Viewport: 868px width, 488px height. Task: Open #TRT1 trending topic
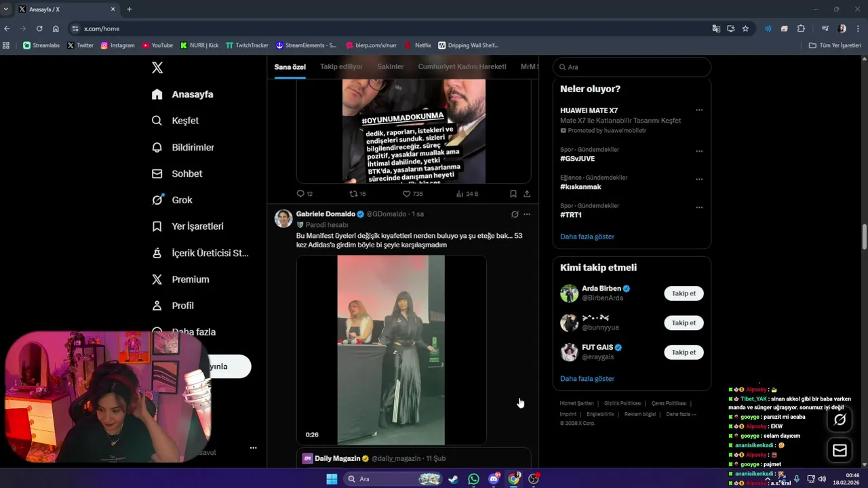click(571, 215)
